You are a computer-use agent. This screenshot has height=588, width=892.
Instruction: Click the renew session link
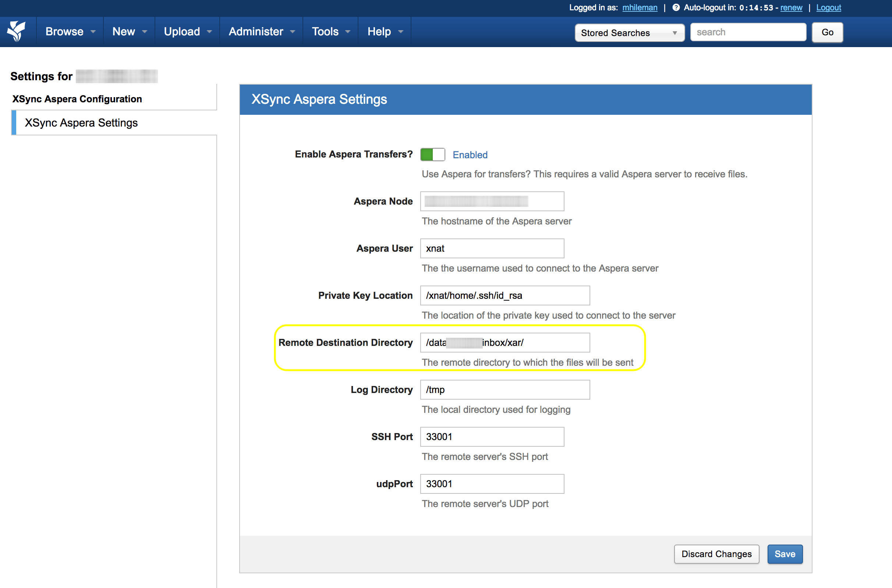tap(791, 7)
